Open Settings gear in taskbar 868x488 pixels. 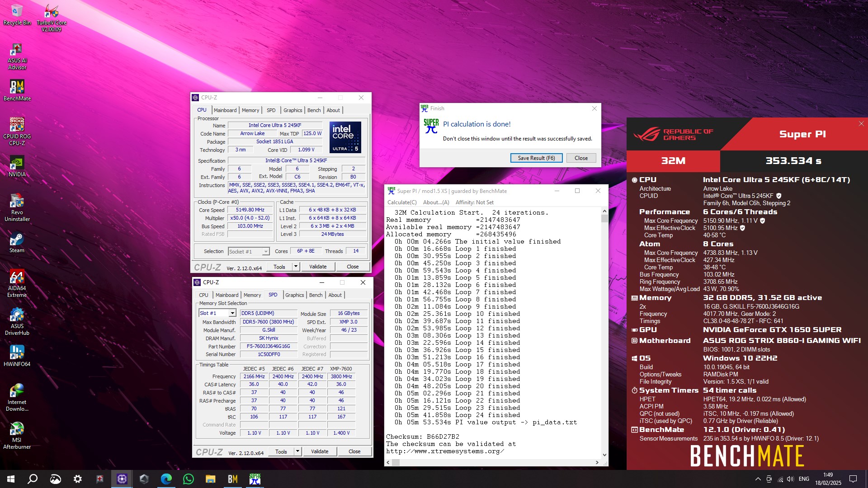pos(77,479)
